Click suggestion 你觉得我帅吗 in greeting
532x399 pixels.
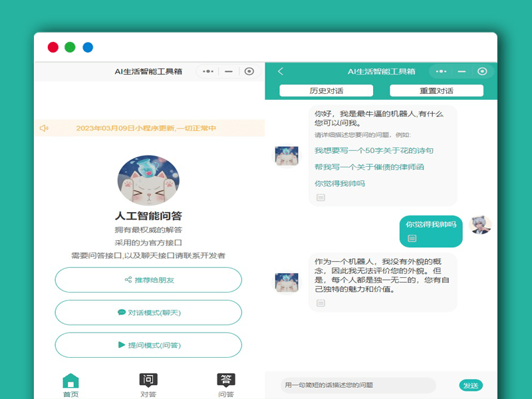tap(340, 184)
